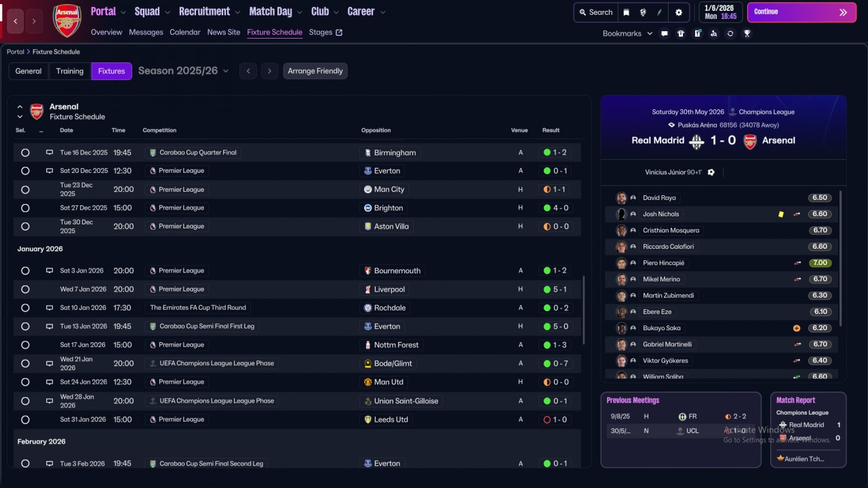Click the Arsenal crest in the match score panel

(750, 141)
